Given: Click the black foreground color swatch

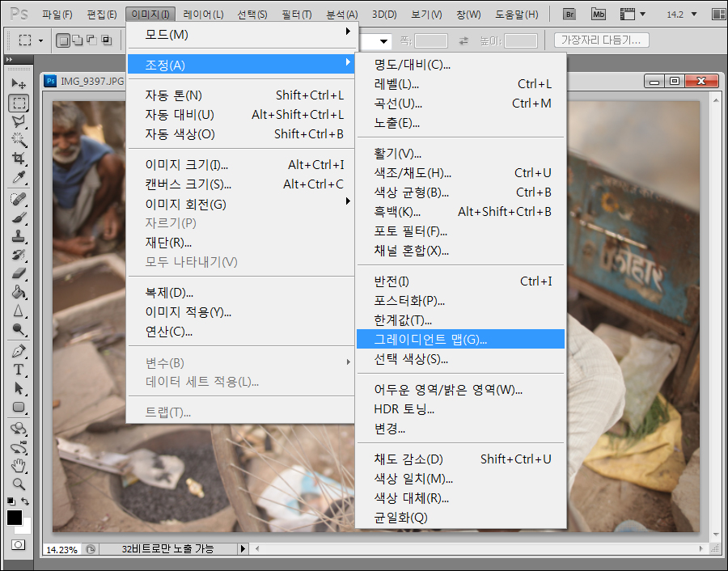Looking at the screenshot, I should tap(15, 517).
